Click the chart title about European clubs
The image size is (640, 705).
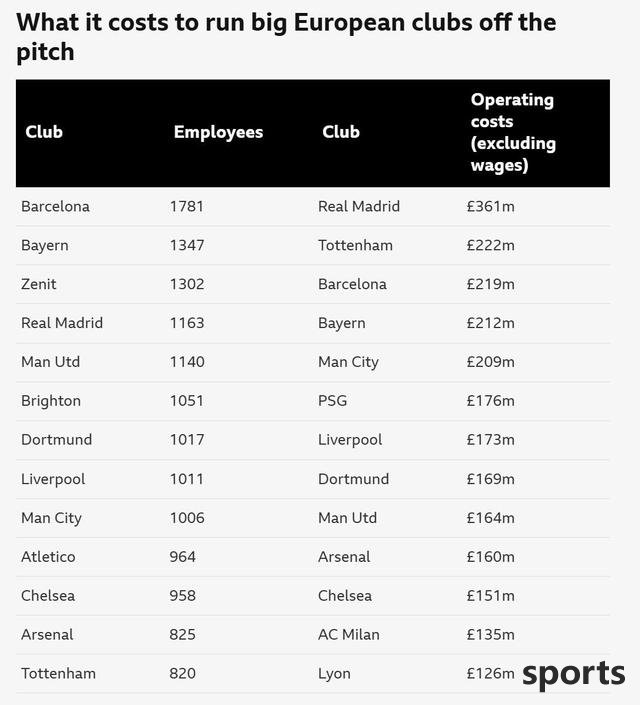(286, 37)
